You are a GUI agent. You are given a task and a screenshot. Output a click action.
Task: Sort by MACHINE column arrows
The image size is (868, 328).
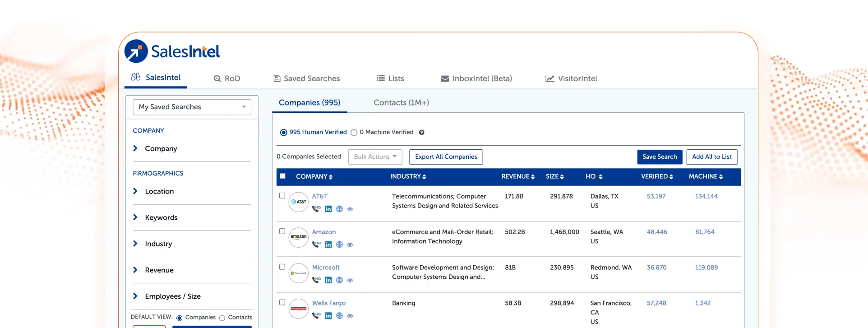721,177
